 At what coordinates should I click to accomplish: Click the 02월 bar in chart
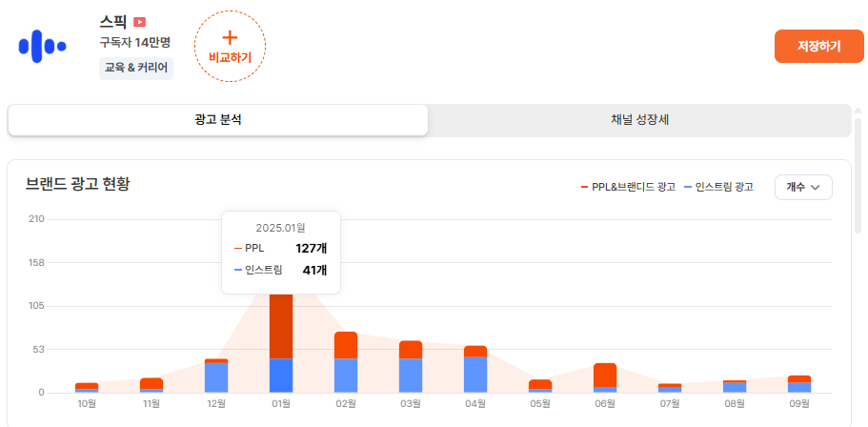coord(346,362)
